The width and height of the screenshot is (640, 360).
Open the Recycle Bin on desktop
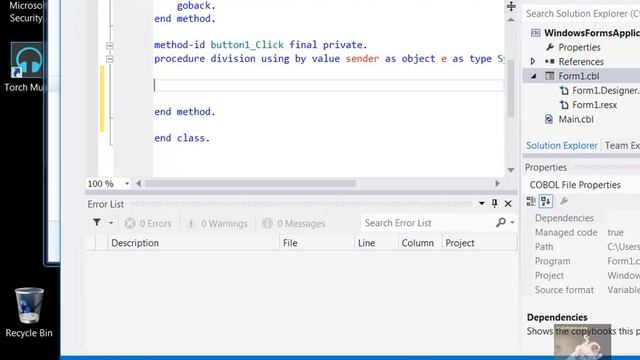click(x=29, y=313)
